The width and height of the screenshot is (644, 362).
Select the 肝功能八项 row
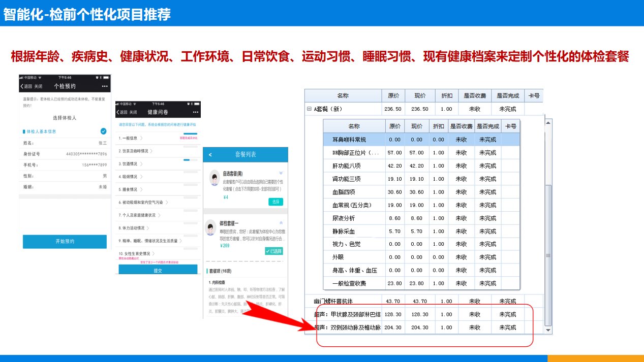click(421, 166)
